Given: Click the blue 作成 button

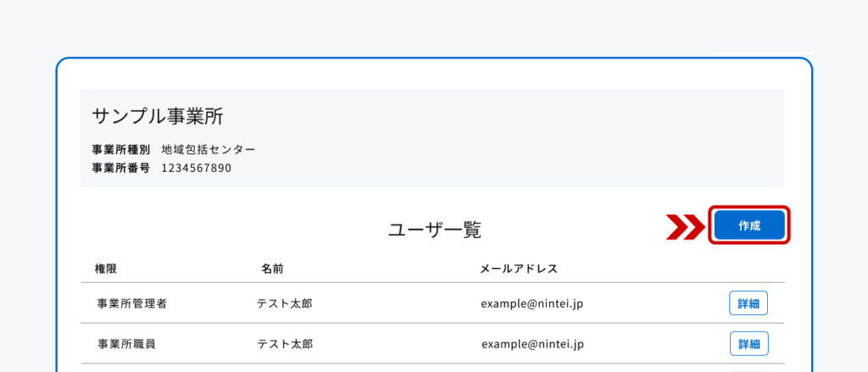Looking at the screenshot, I should pos(749,225).
